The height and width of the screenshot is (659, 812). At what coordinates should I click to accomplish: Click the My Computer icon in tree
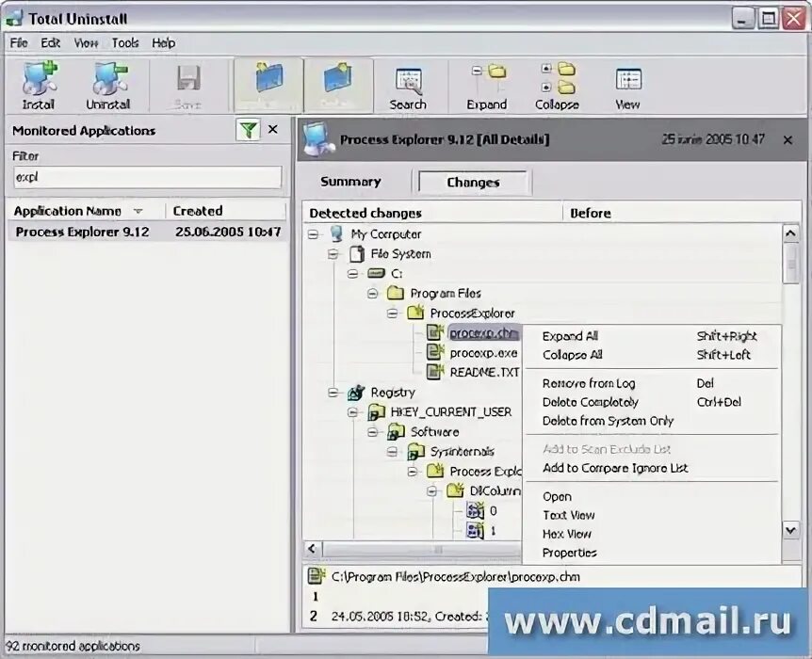tap(337, 234)
